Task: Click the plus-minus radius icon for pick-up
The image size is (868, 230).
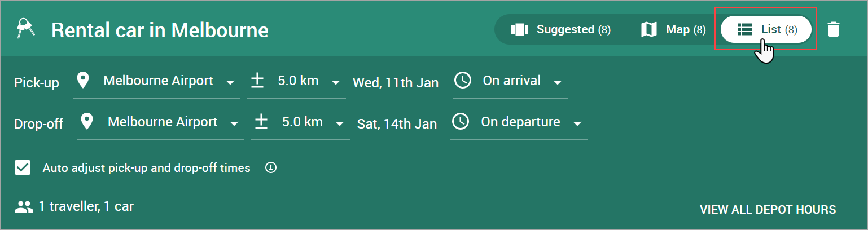Action: [257, 81]
